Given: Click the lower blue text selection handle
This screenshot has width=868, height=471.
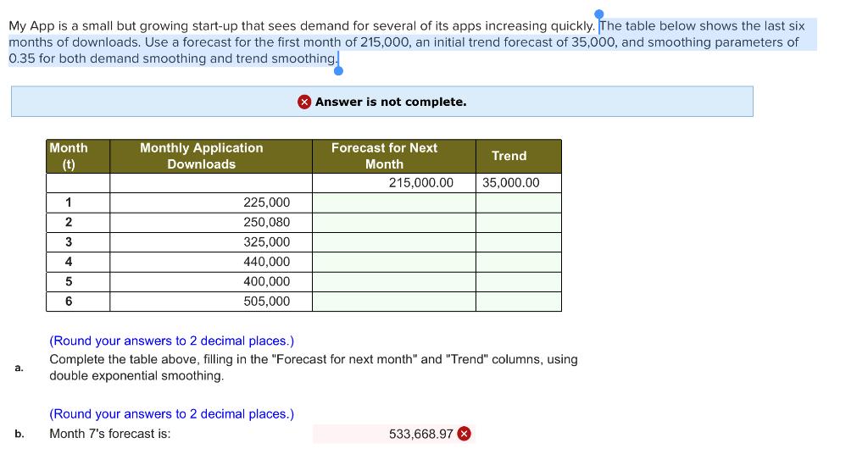Looking at the screenshot, I should [338, 70].
